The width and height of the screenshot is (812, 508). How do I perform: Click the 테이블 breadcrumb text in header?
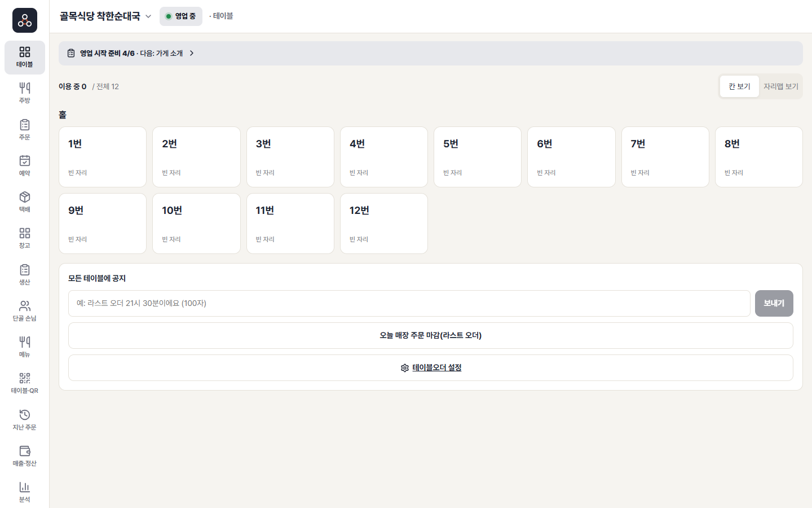pos(223,16)
